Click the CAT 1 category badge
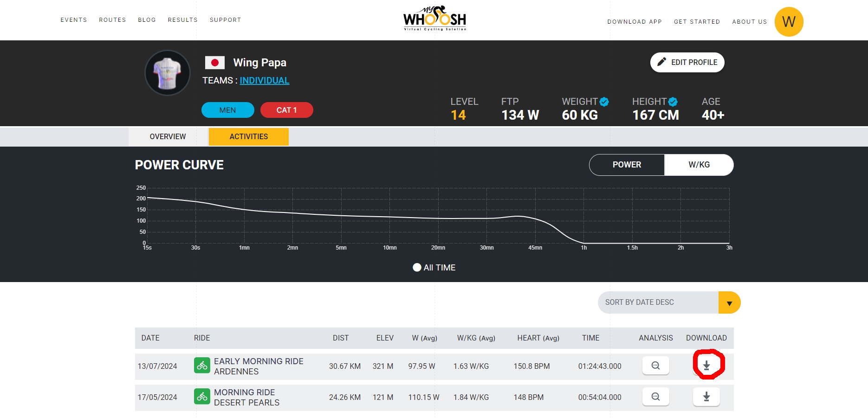 pyautogui.click(x=286, y=109)
